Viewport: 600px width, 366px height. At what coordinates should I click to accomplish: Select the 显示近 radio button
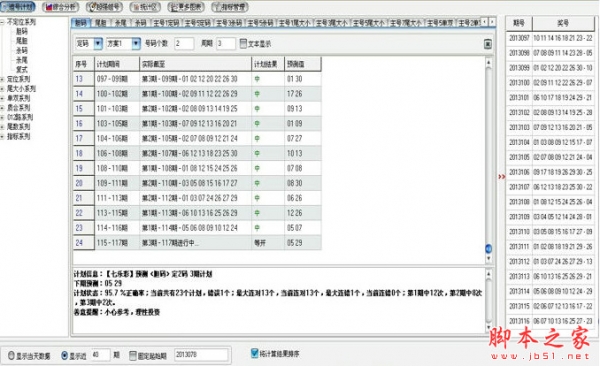pos(65,356)
